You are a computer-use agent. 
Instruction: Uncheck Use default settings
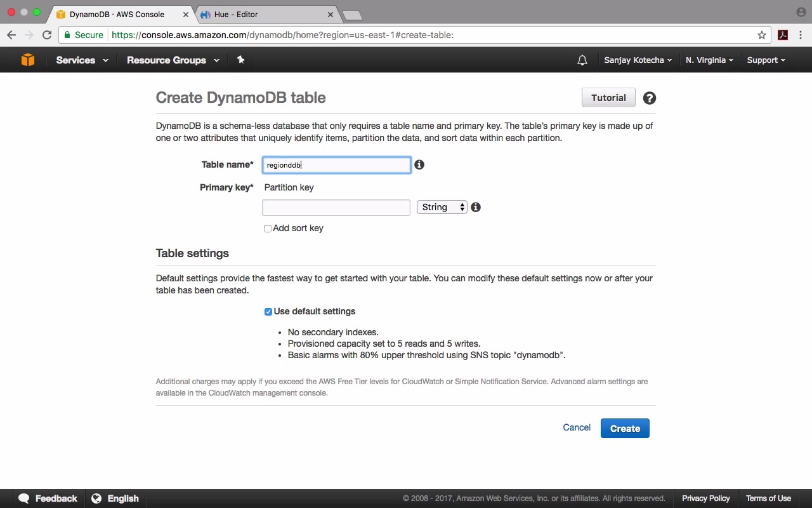point(268,312)
